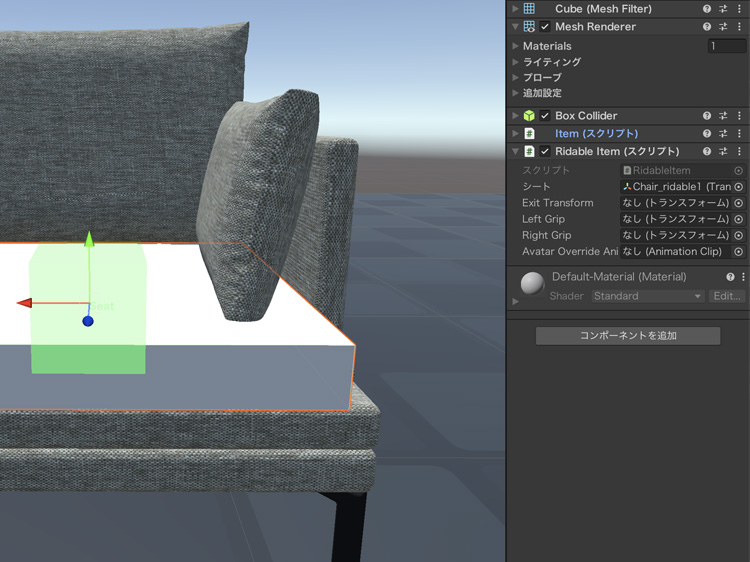Click green Y-axis arrow of move gizmo

(88, 240)
